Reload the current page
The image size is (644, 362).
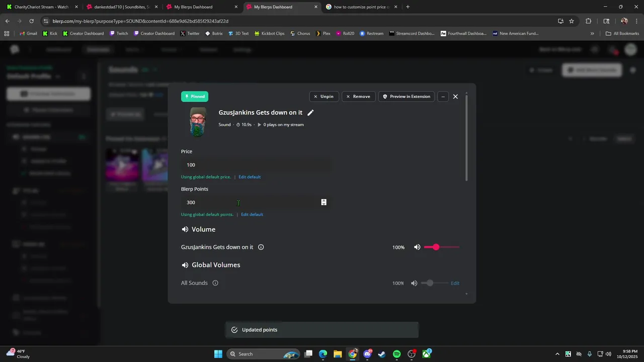tap(31, 21)
